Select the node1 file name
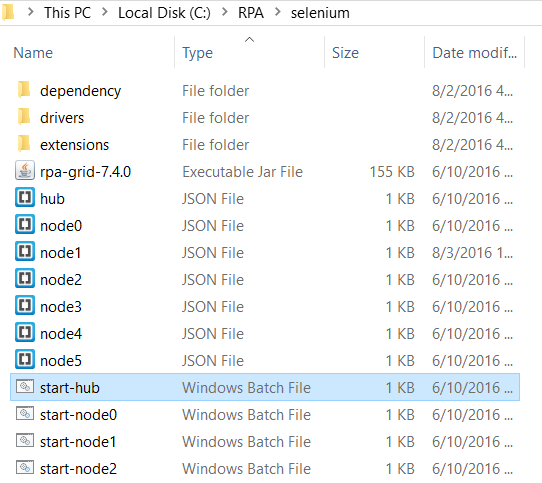542x483 pixels. (60, 253)
